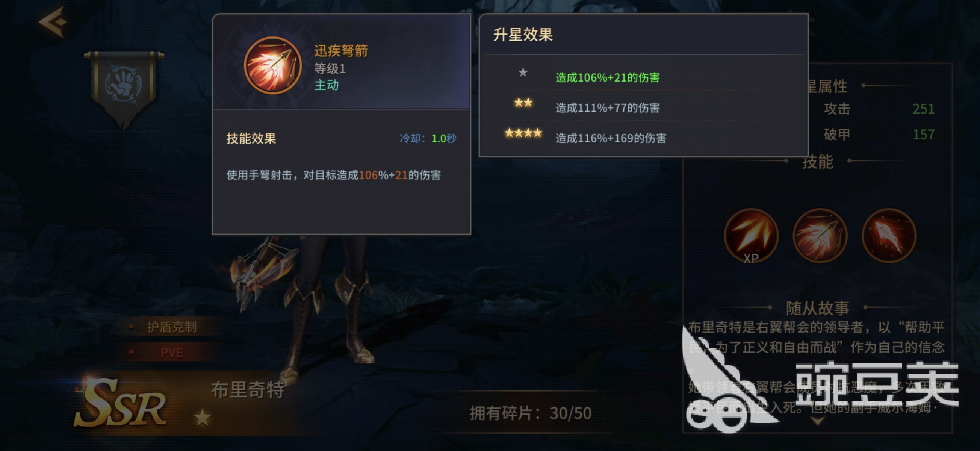
Task: Open the XP ultimate skill icon
Action: 751,236
